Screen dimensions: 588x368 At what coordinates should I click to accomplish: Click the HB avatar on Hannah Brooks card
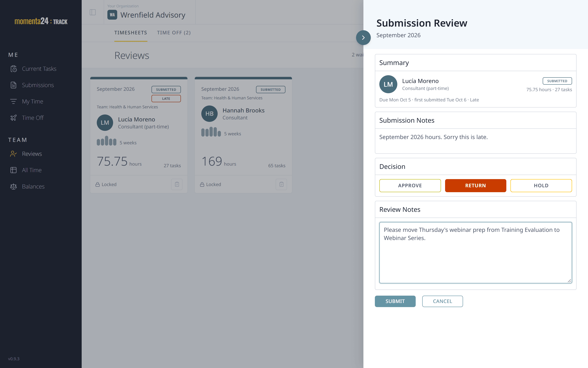coord(209,114)
